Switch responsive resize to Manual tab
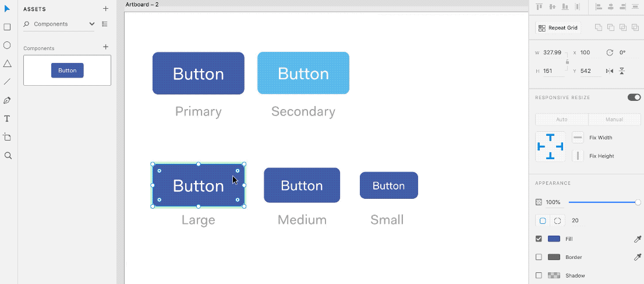 (x=614, y=120)
